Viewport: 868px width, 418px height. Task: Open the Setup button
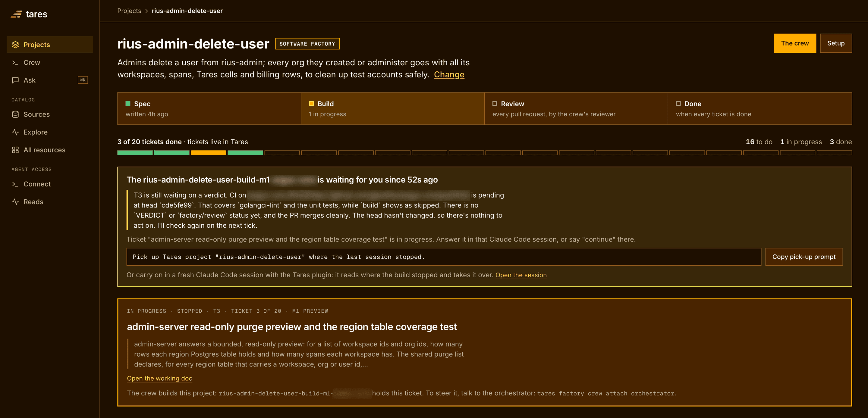(x=836, y=43)
